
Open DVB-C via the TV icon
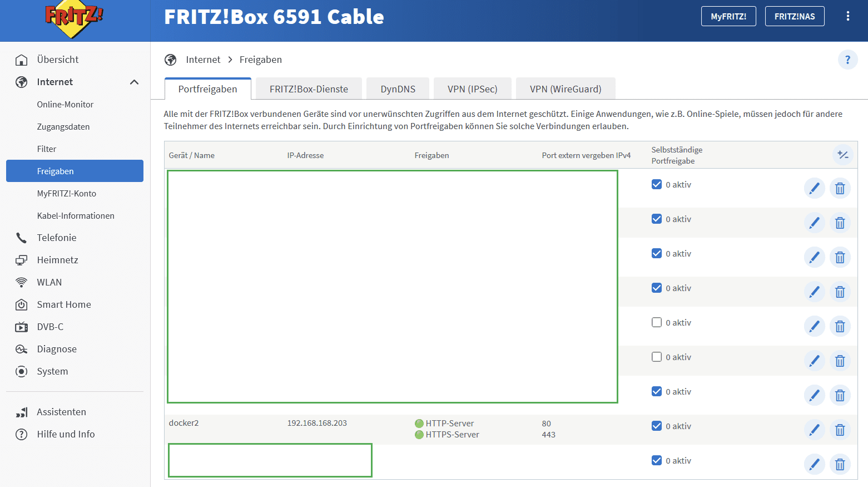(x=21, y=327)
